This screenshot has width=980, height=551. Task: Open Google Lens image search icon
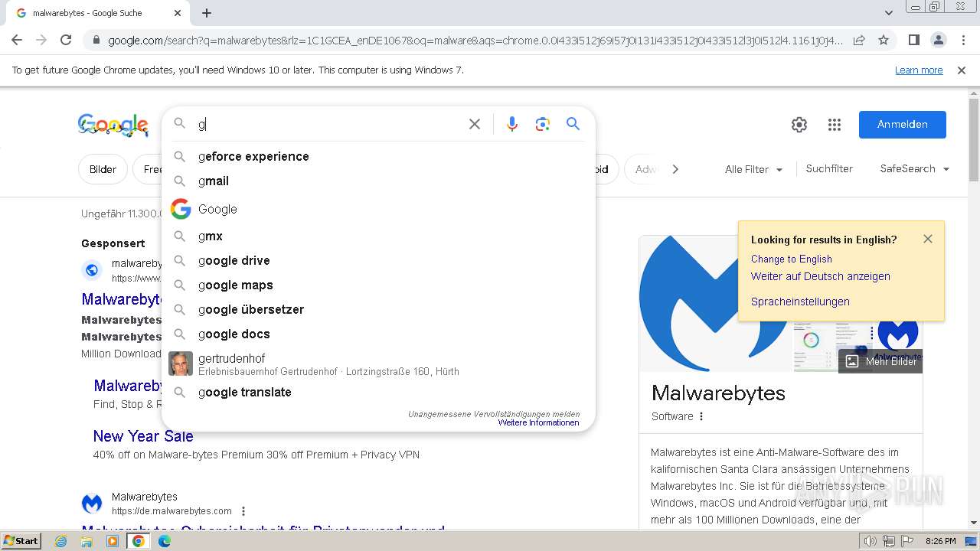click(x=543, y=124)
